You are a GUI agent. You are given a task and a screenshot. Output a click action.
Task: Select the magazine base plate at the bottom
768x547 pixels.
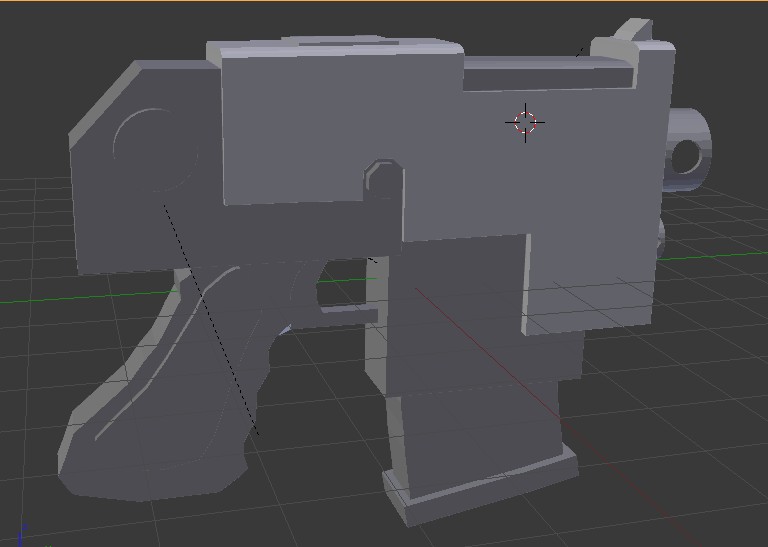481,484
